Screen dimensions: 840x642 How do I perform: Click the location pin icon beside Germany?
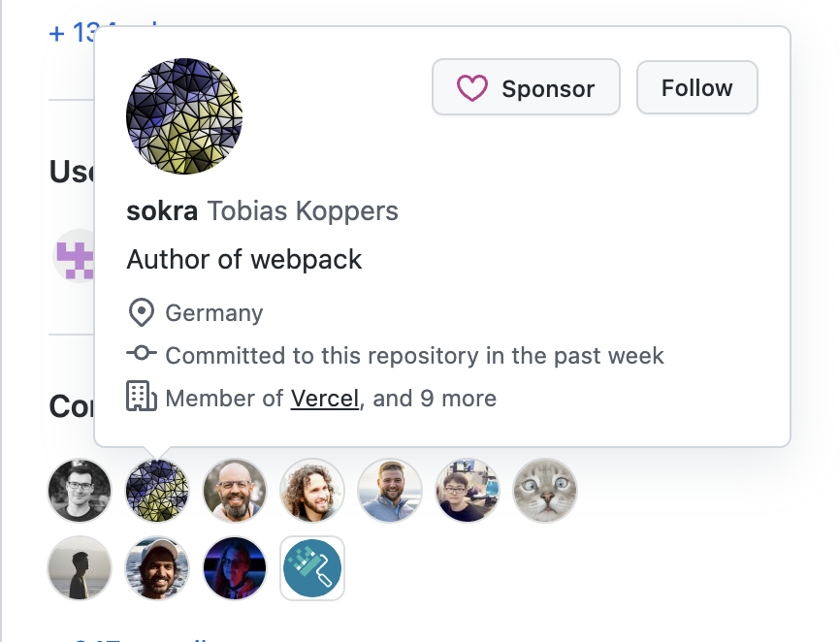142,313
